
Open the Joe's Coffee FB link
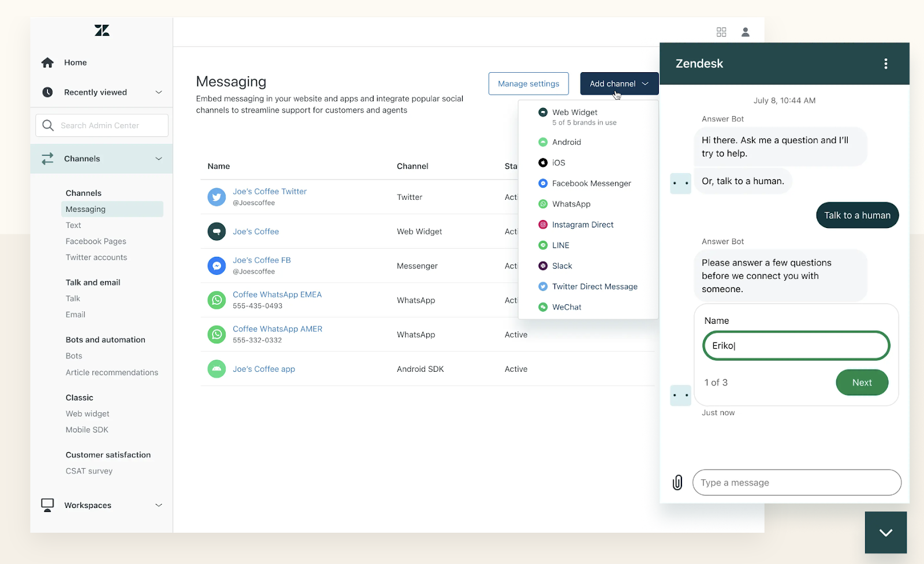click(262, 260)
